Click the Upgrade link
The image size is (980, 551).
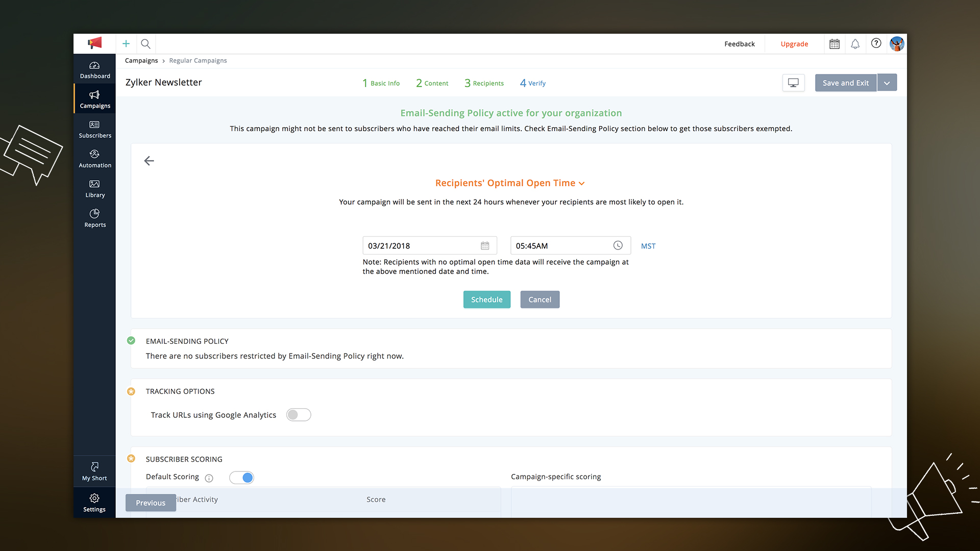coord(794,44)
